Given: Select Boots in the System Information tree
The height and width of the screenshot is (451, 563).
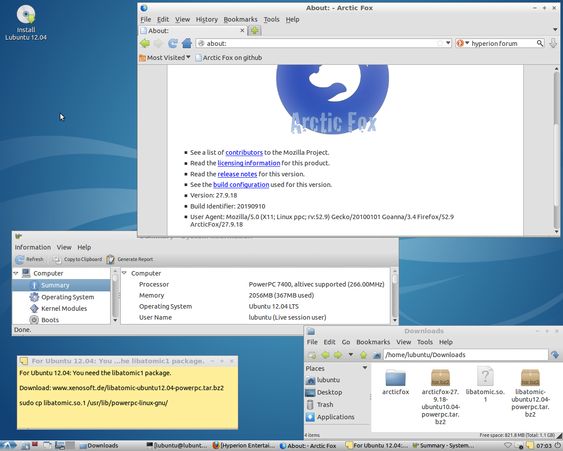Looking at the screenshot, I should [x=45, y=320].
